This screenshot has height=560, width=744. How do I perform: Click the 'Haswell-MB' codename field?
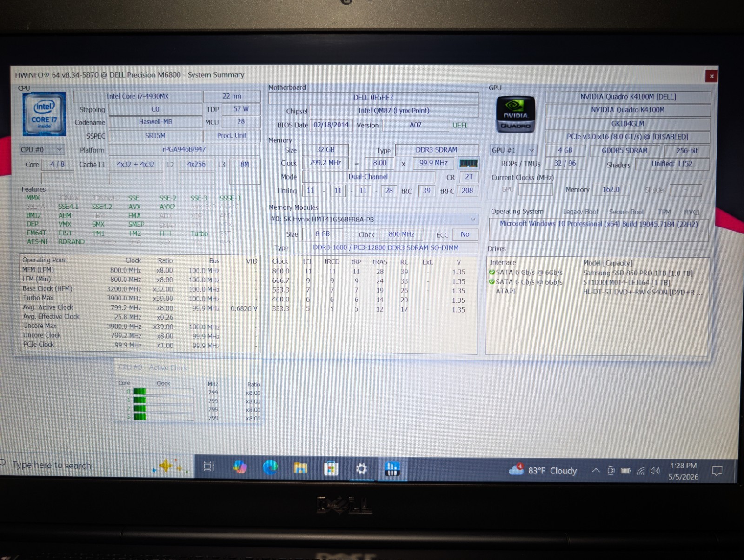(155, 122)
